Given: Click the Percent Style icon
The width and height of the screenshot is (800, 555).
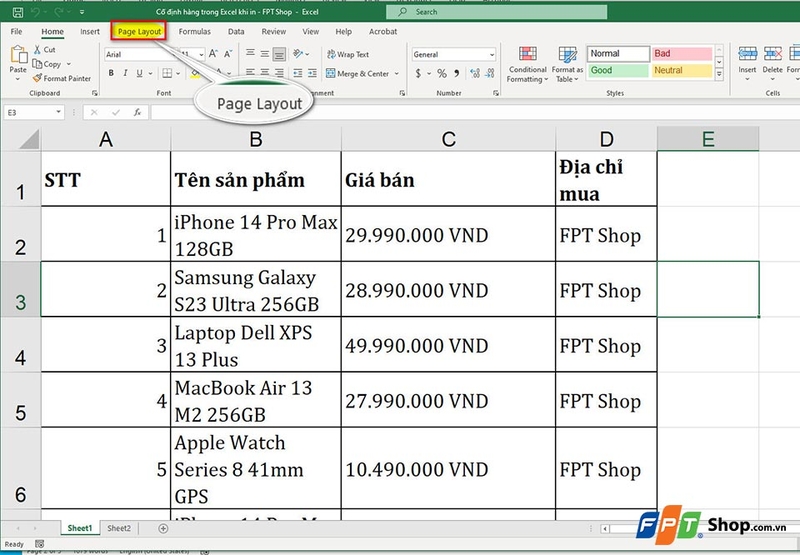Looking at the screenshot, I should pos(442,73).
